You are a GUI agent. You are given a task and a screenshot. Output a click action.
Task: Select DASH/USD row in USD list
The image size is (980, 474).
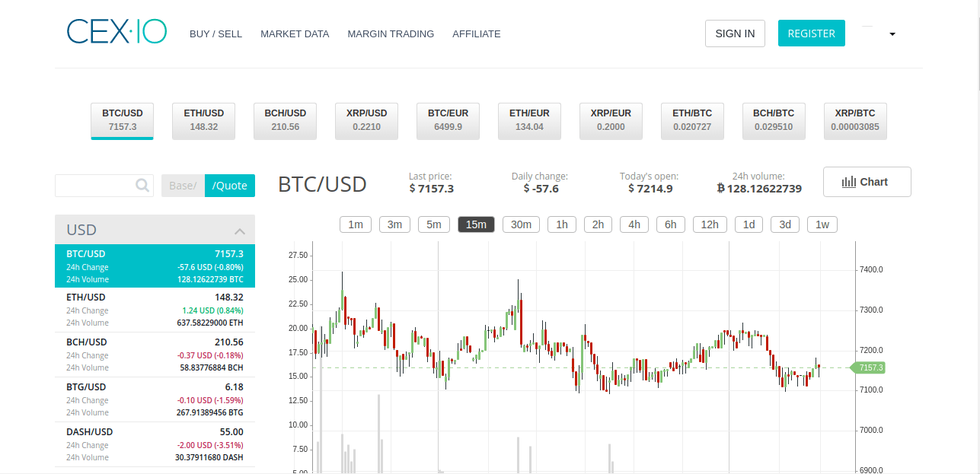pos(155,444)
